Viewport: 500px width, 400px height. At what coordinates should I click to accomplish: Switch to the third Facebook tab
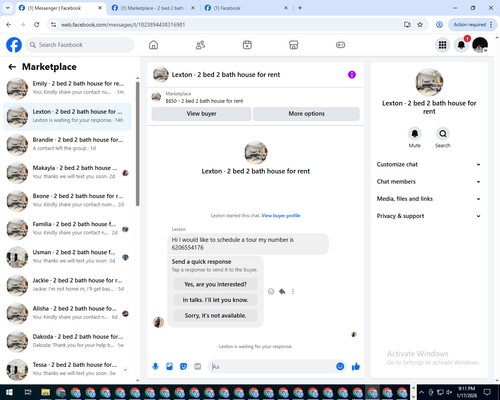[x=247, y=8]
